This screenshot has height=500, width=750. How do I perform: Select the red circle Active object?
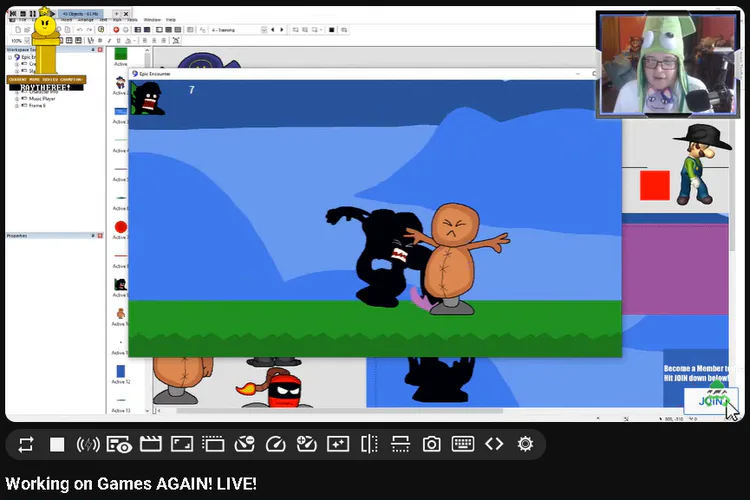point(121,227)
